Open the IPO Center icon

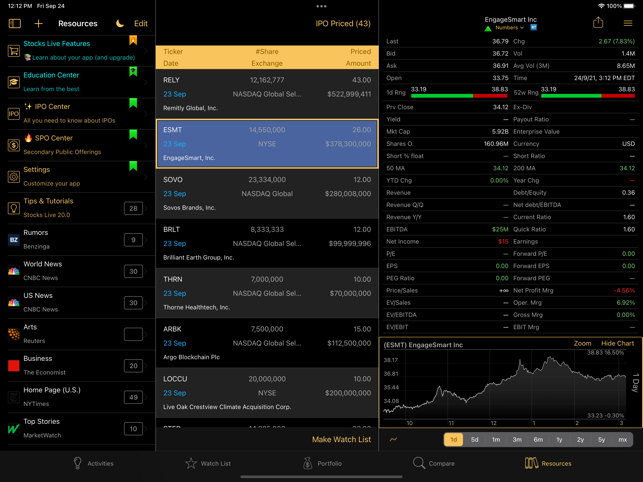coord(14,114)
